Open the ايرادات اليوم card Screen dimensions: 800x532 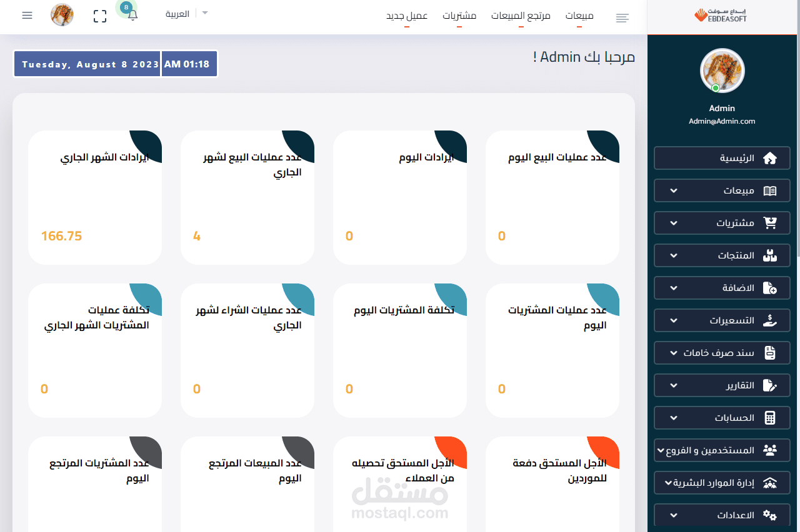[x=400, y=197]
